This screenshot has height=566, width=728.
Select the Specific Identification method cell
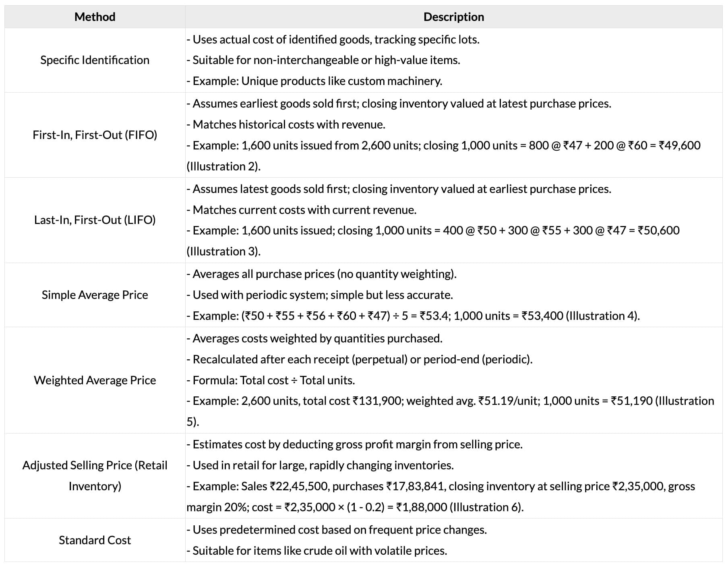tap(95, 60)
